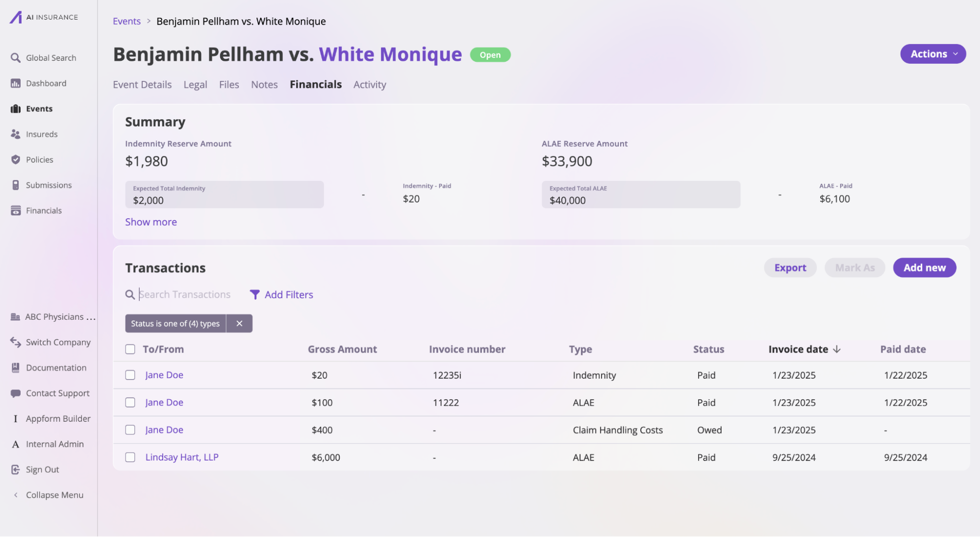Sort by the To/From column header

coord(163,349)
